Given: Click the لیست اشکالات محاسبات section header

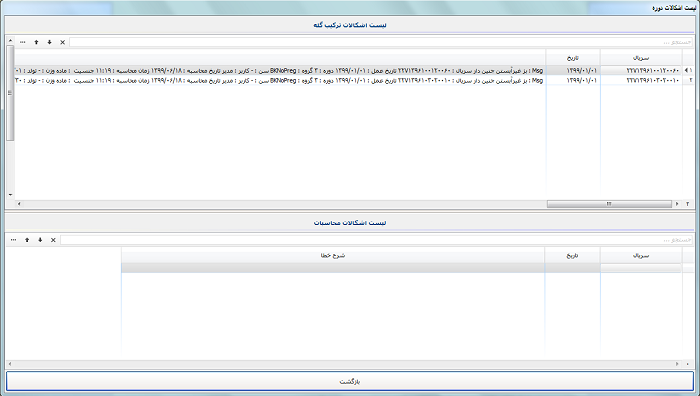Looking at the screenshot, I should [x=350, y=223].
